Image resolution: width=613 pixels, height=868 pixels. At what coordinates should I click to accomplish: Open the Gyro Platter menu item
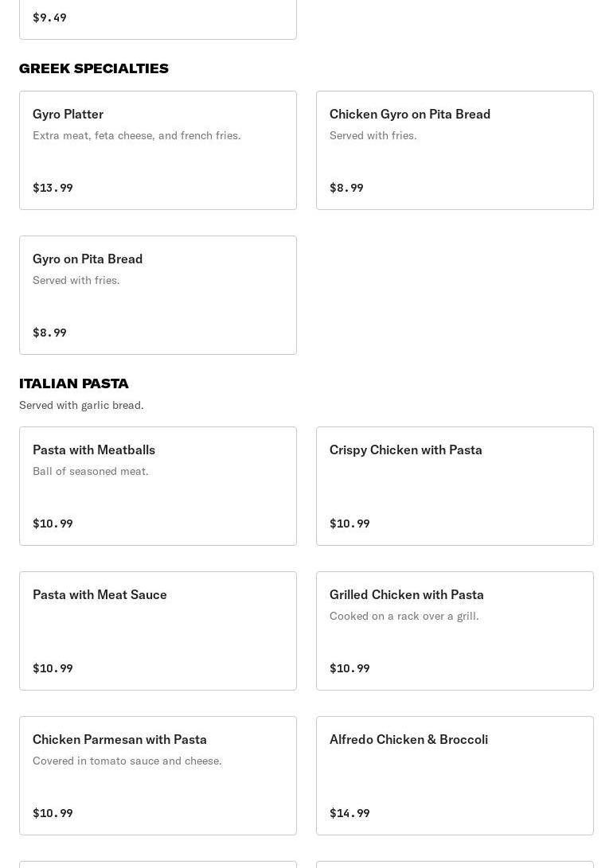pos(158,150)
